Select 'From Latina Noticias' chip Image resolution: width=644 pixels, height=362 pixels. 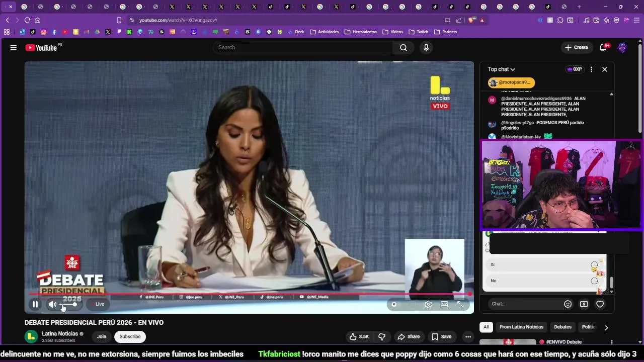click(522, 327)
